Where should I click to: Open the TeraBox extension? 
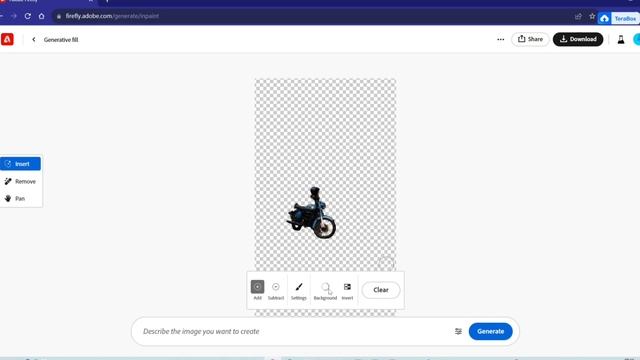[x=618, y=18]
